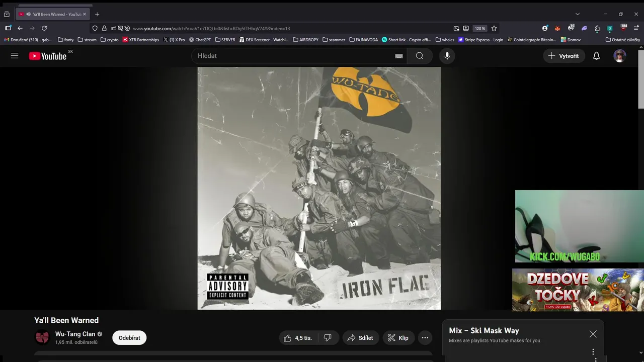Open the extension icon with badge 184
The height and width of the screenshot is (362, 644).
tap(623, 28)
